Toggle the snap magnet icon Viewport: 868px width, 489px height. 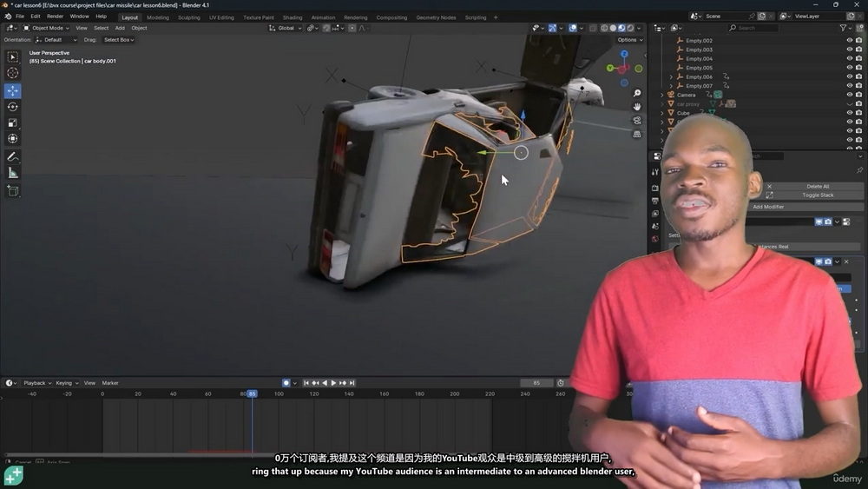pos(326,28)
